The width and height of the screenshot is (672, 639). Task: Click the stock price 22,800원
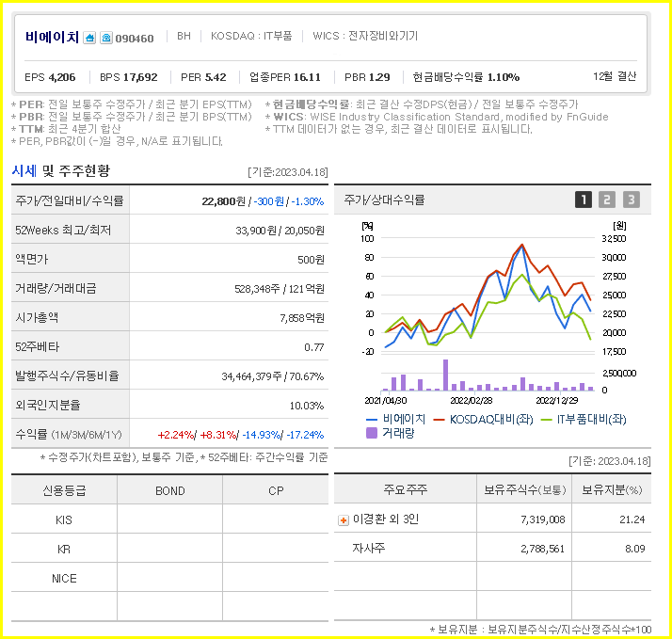coord(223,201)
